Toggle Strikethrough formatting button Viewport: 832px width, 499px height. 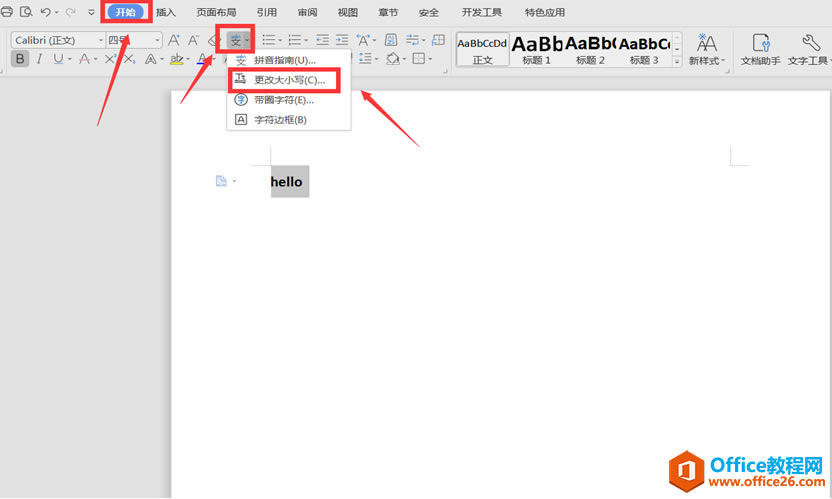point(84,59)
